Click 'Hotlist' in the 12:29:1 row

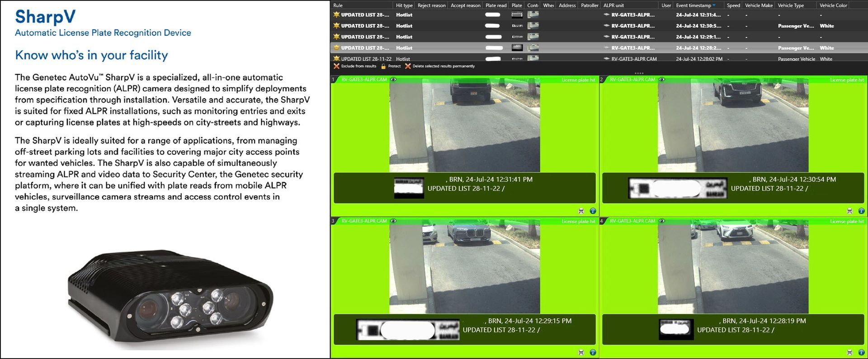tap(404, 37)
